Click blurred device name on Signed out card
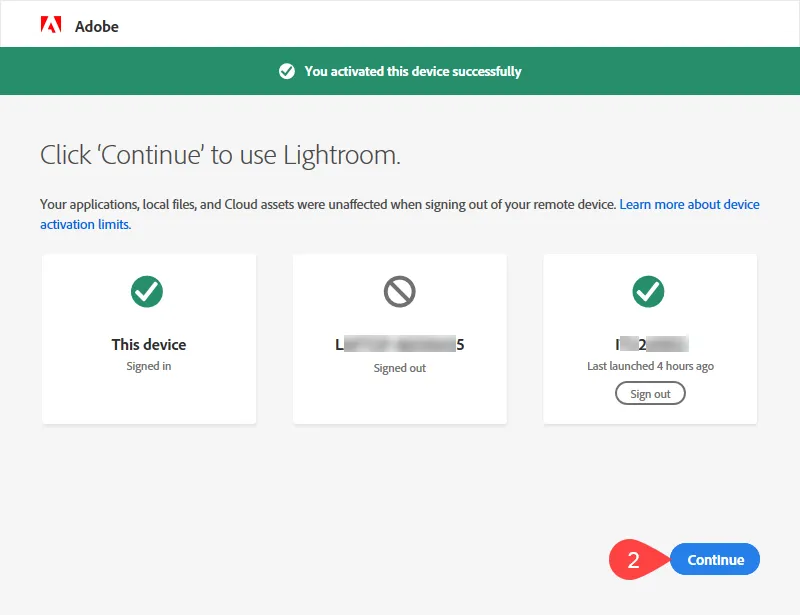 [399, 345]
